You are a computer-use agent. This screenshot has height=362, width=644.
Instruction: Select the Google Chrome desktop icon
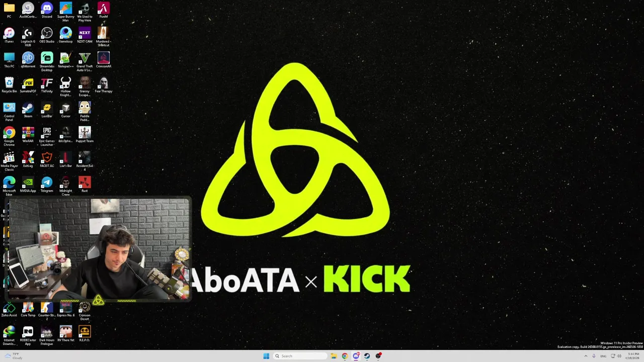(9, 137)
